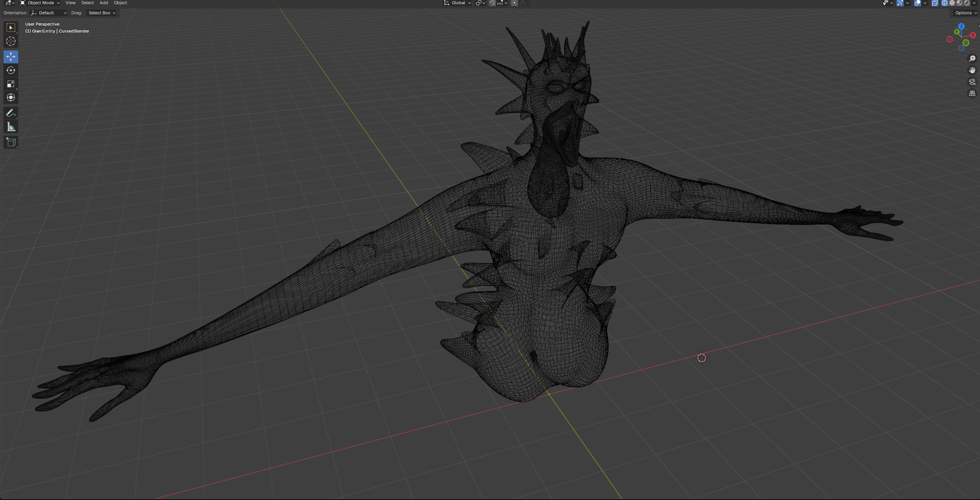Open the Add menu
The width and height of the screenshot is (980, 500).
tap(104, 3)
